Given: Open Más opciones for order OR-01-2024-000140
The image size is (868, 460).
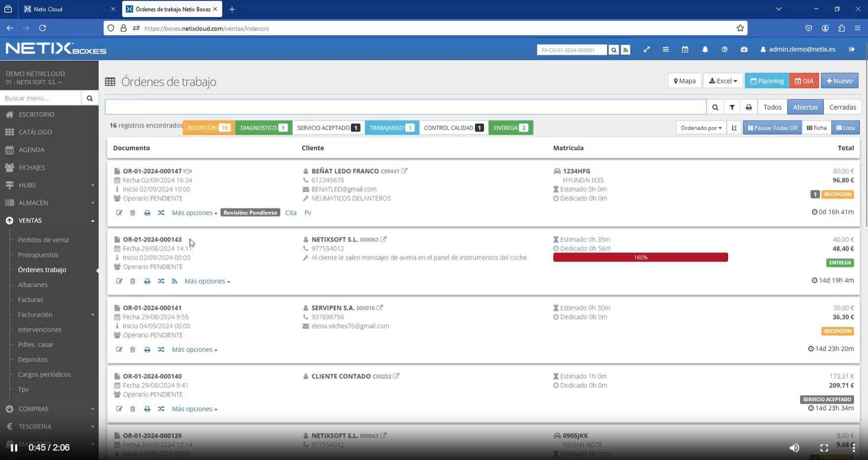Looking at the screenshot, I should (x=194, y=409).
